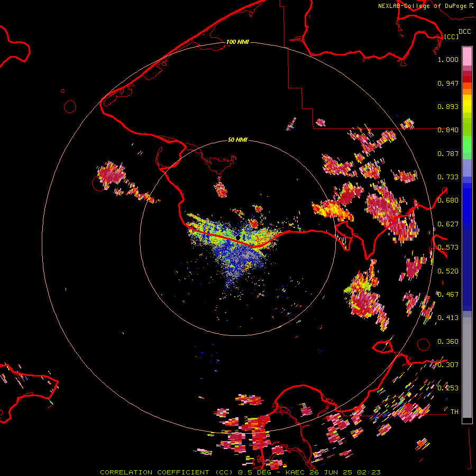Click the pink top segment of the color bar
This screenshot has width=476, height=476.
(467, 56)
